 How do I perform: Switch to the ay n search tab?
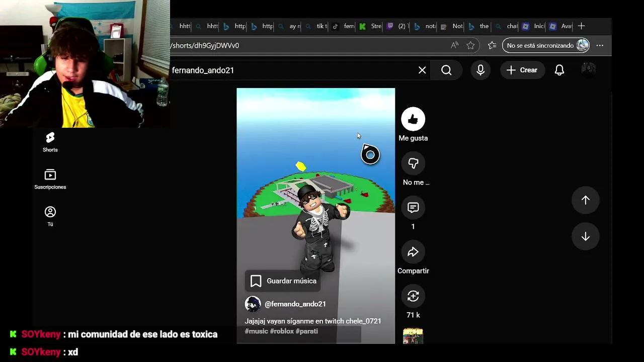[x=289, y=26]
